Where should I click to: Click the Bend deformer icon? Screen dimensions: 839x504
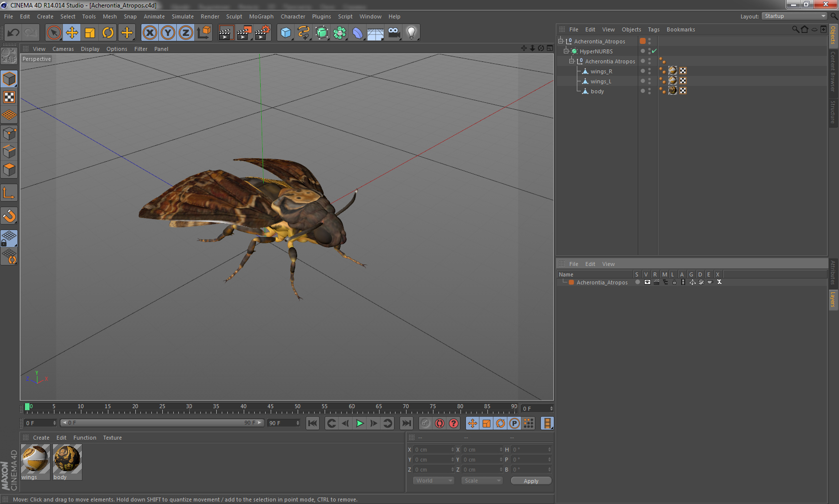coord(358,33)
